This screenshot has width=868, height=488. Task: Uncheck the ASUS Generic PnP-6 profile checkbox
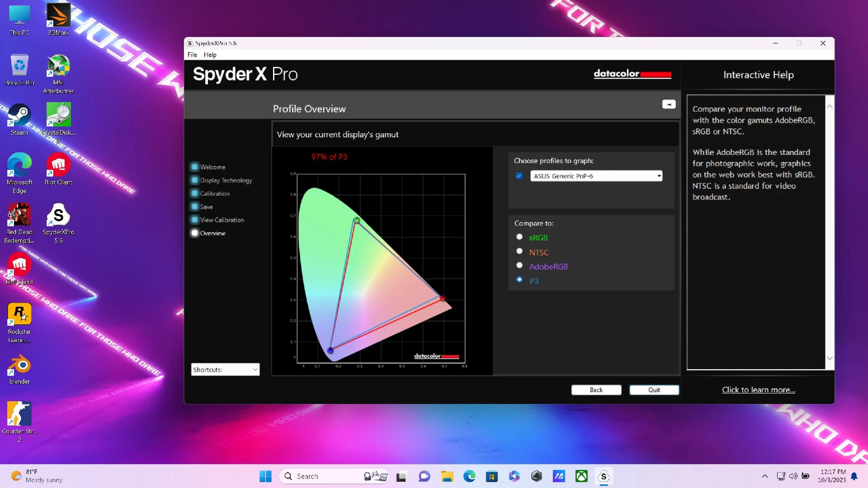[519, 176]
